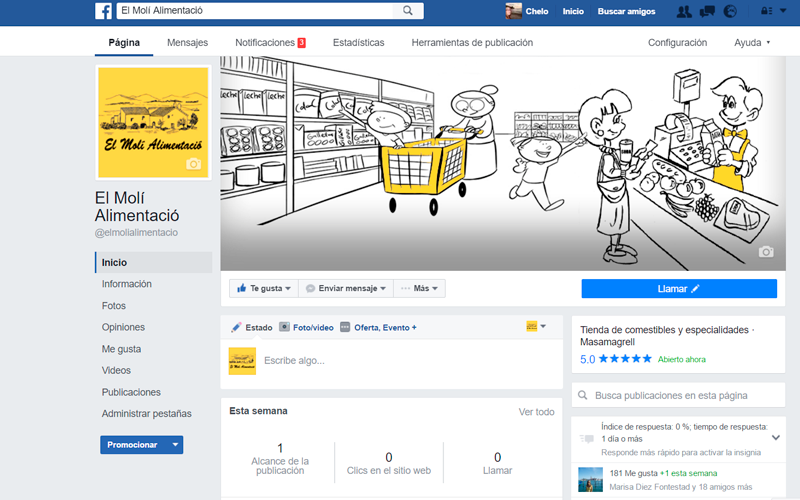
Task: Select the Foto/vídeo post option
Action: 307,327
